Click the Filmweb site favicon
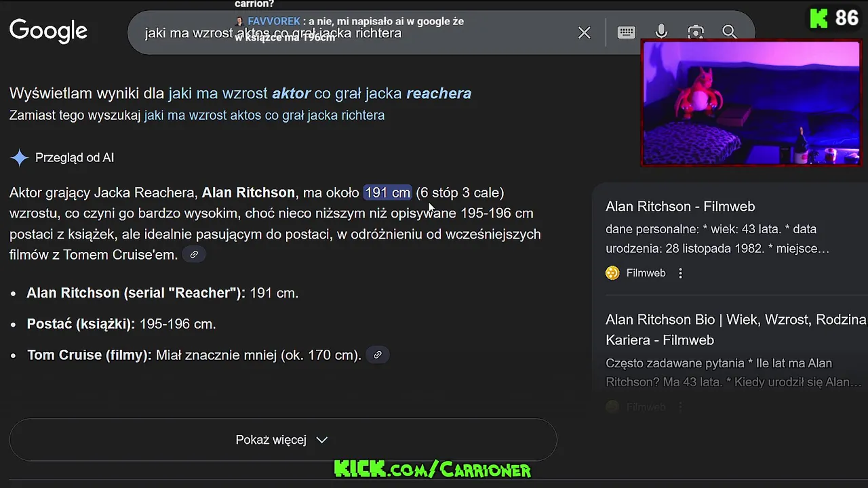This screenshot has width=868, height=488. (612, 273)
